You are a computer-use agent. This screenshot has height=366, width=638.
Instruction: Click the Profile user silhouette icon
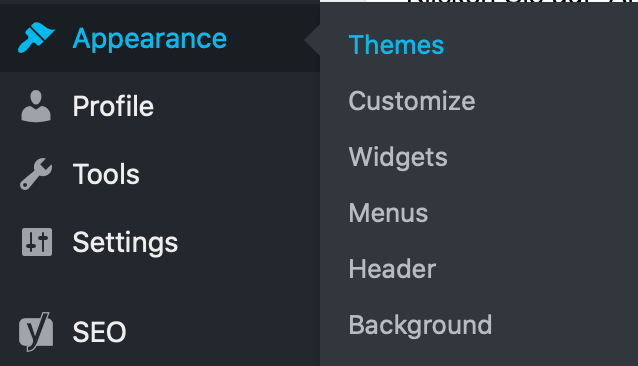pyautogui.click(x=36, y=106)
